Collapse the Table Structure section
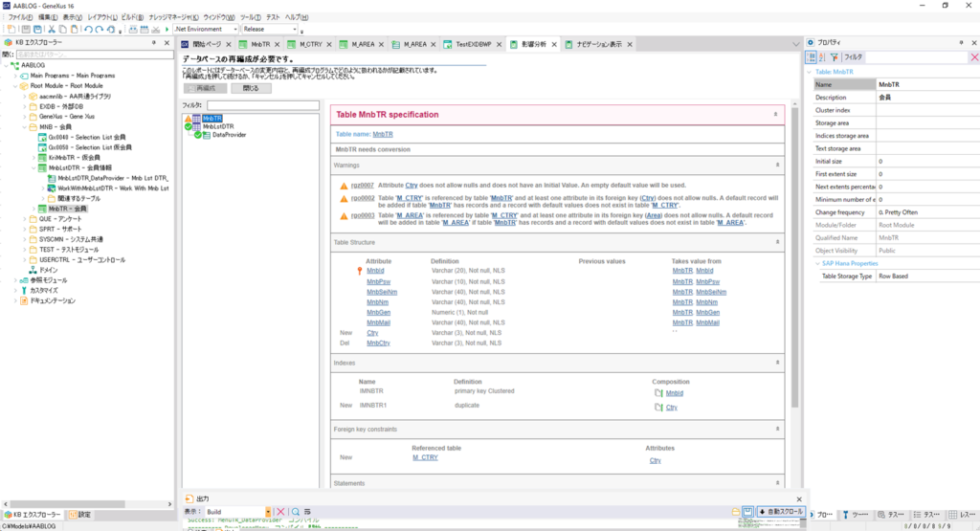This screenshot has height=531, width=980. tap(777, 242)
